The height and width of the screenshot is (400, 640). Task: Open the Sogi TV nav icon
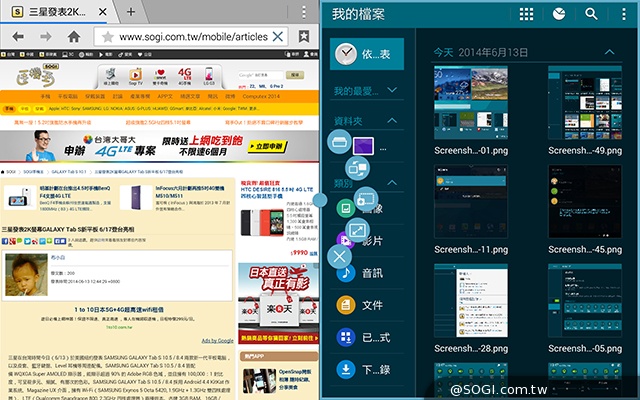tap(136, 76)
